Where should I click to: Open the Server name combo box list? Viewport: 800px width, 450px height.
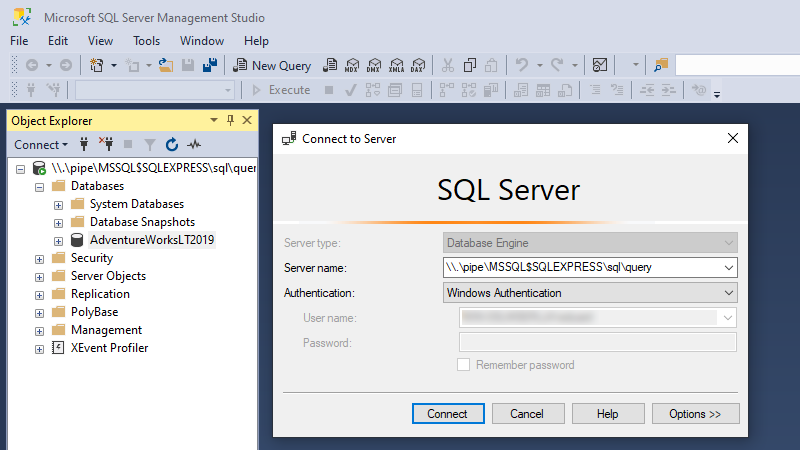click(x=728, y=267)
